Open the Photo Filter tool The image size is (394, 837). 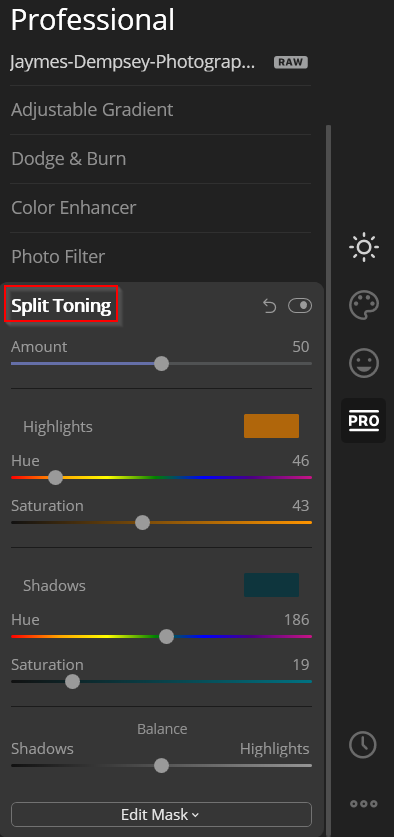[161, 257]
